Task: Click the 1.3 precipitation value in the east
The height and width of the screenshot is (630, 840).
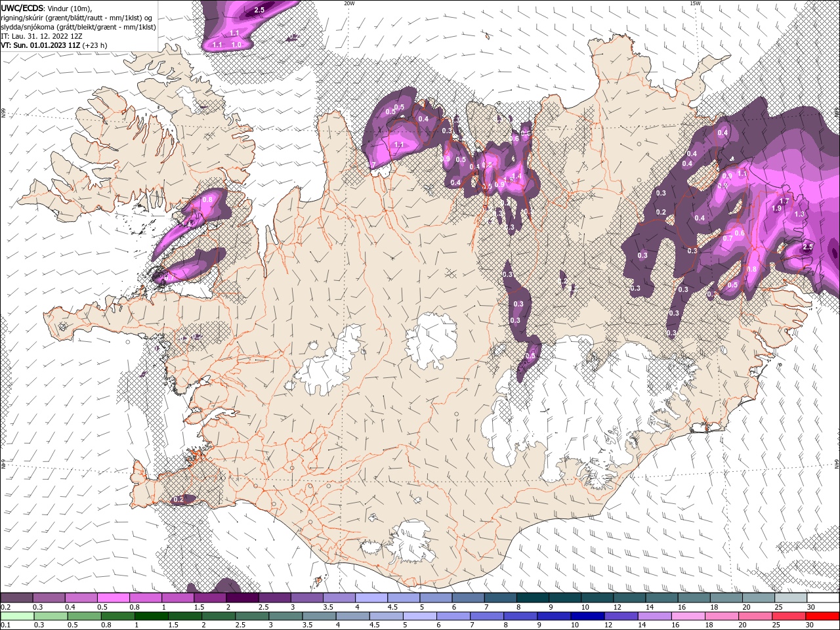Action: tap(799, 214)
